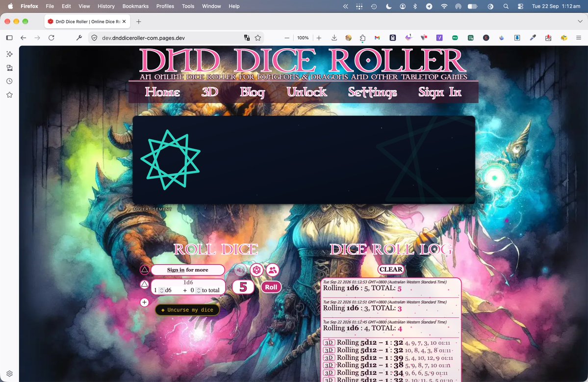The image size is (588, 382).
Task: Open the Firefox hamburger menu
Action: (x=579, y=38)
